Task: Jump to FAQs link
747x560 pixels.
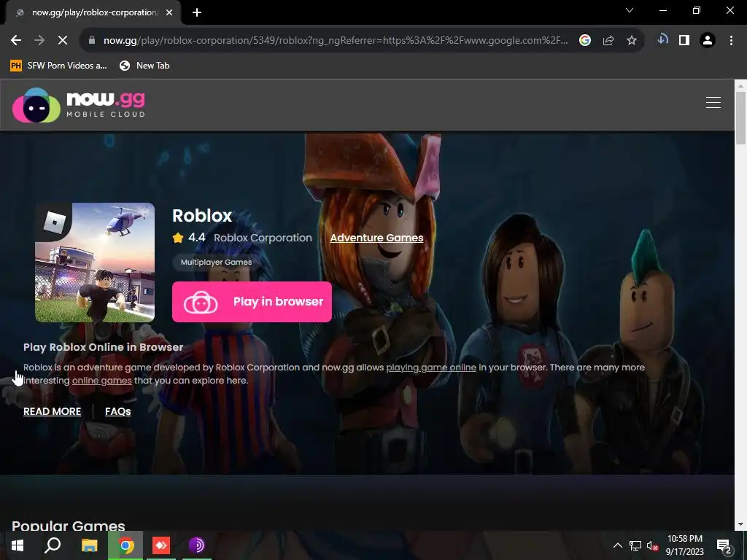Action: (x=118, y=411)
